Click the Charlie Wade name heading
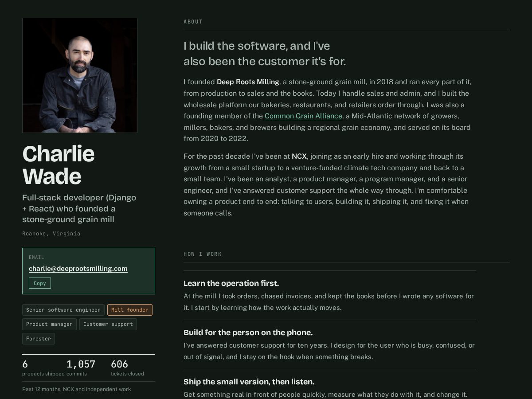Viewport: 532px width, 399px height. point(59,165)
